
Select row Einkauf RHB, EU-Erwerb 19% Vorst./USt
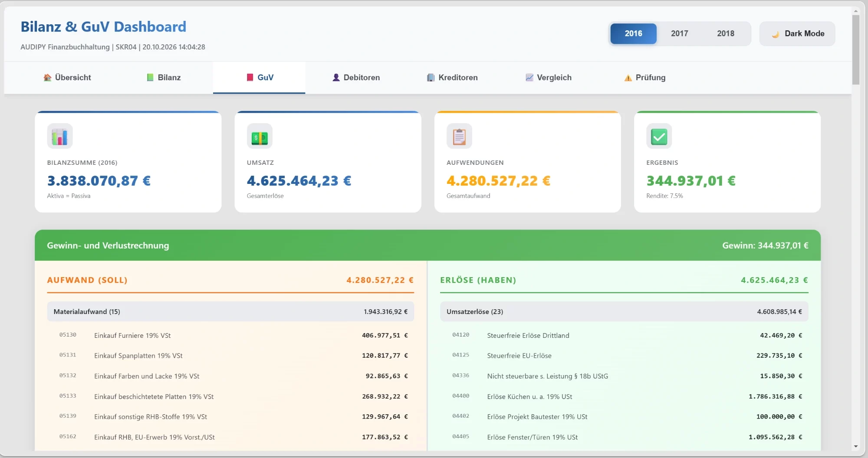click(230, 437)
